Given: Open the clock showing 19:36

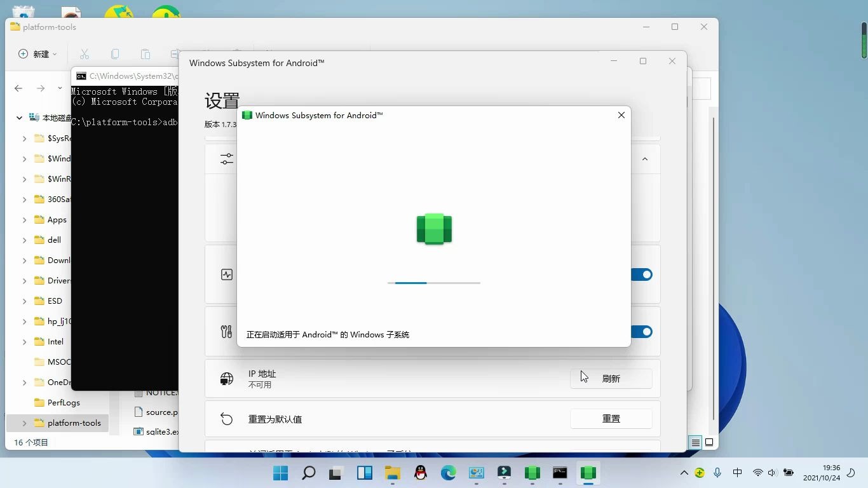Looking at the screenshot, I should 822,473.
